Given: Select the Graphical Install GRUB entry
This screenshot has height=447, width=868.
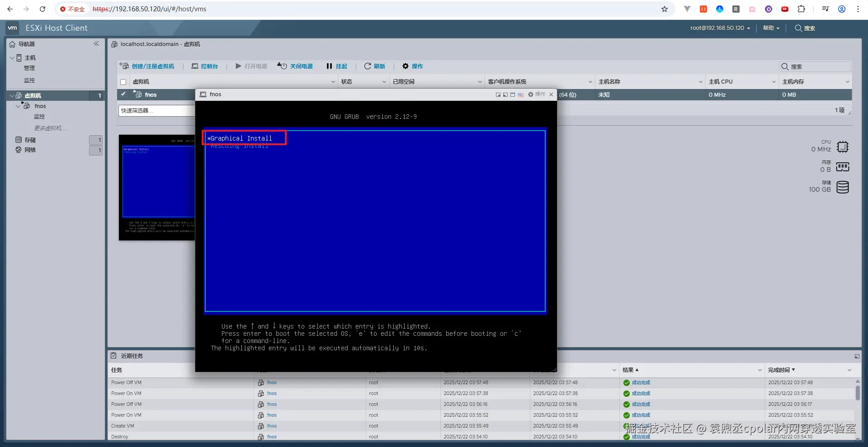Looking at the screenshot, I should coord(241,138).
